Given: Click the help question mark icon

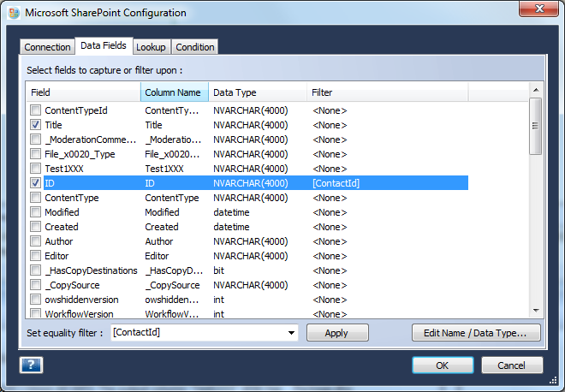Looking at the screenshot, I should [x=31, y=365].
